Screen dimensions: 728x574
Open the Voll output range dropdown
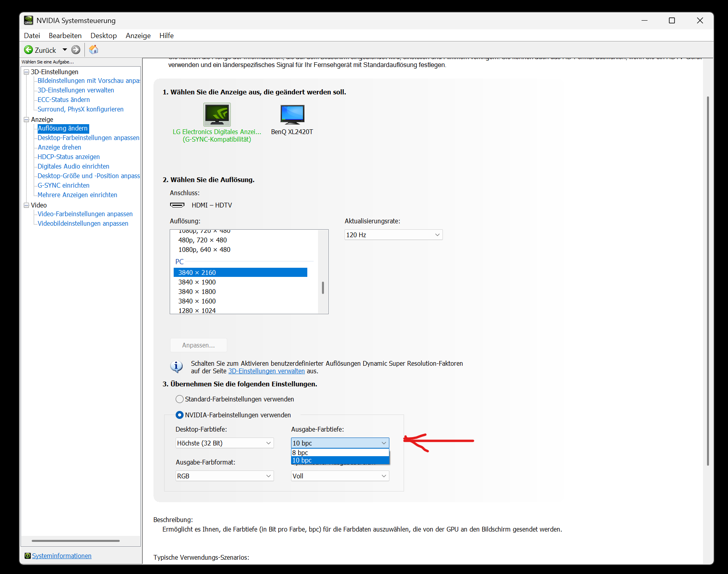(x=340, y=476)
